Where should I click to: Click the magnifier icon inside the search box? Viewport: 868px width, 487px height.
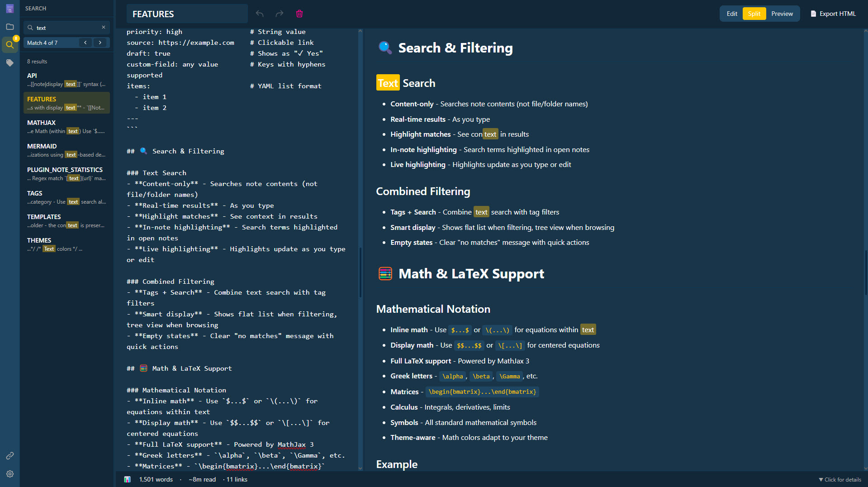[30, 28]
